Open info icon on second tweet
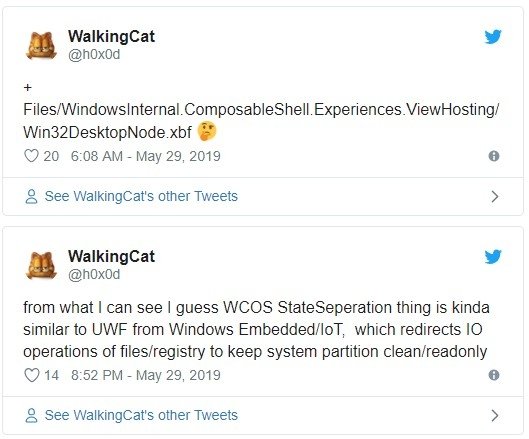Viewport: 529px width, 439px height. (494, 375)
